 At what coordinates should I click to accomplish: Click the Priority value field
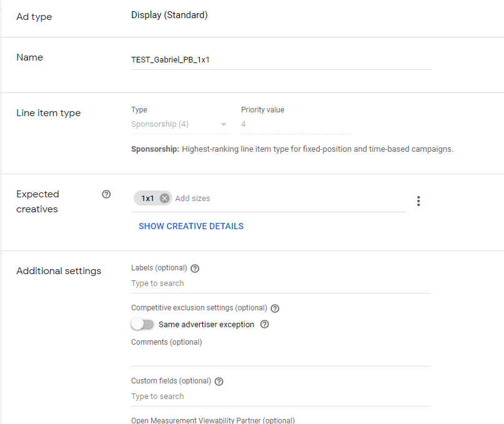(295, 124)
